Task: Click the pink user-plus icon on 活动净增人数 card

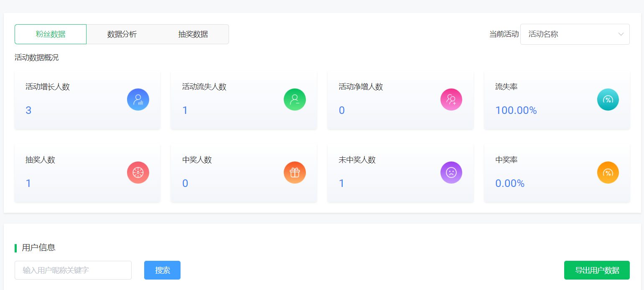Action: tap(451, 99)
